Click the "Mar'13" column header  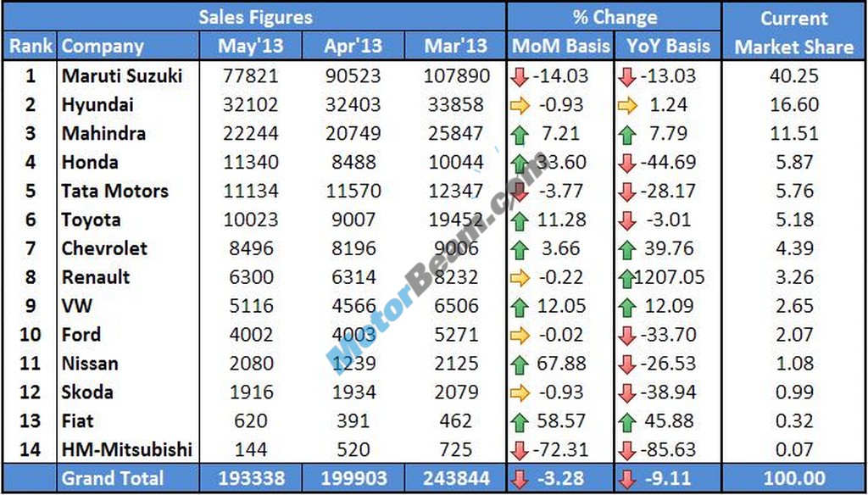(455, 46)
